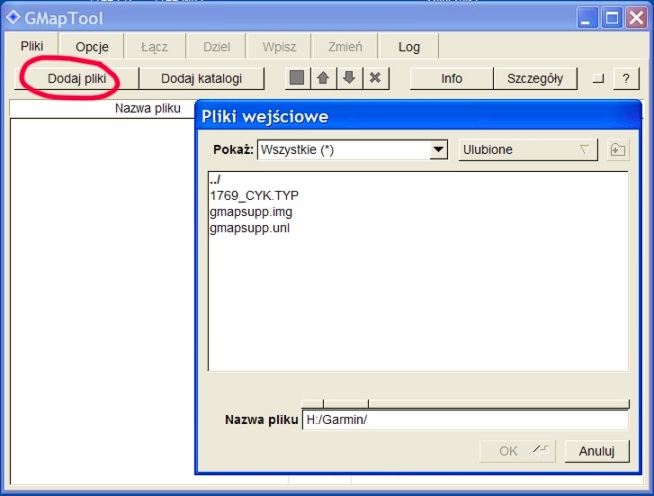
Task: Switch to the Opcje tab
Action: (91, 46)
